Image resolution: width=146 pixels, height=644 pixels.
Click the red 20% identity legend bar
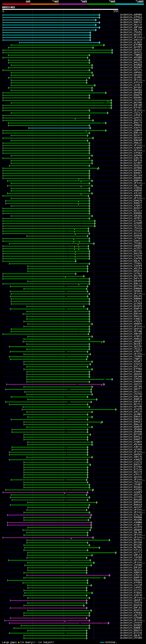coord(16,4)
